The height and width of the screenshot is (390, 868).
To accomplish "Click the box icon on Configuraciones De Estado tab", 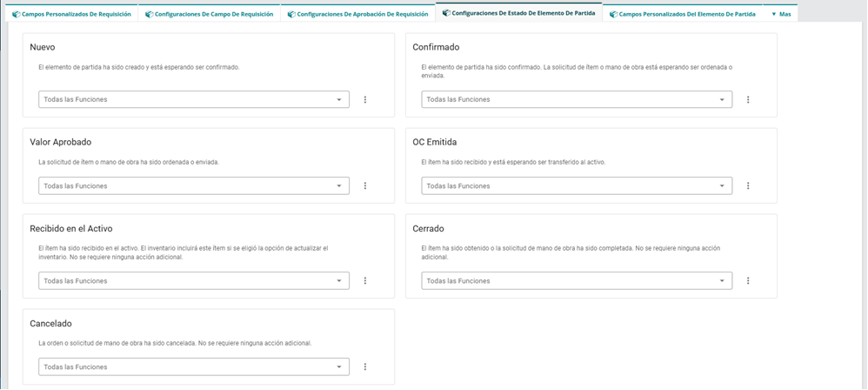I will pos(446,13).
